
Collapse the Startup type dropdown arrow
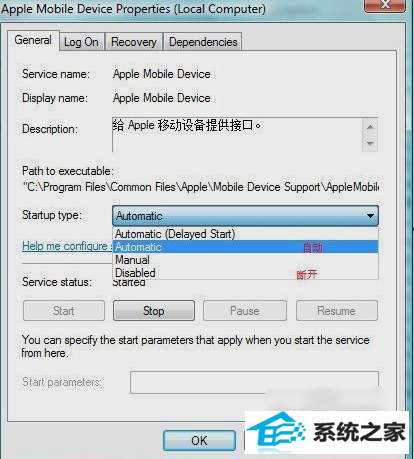(x=370, y=216)
